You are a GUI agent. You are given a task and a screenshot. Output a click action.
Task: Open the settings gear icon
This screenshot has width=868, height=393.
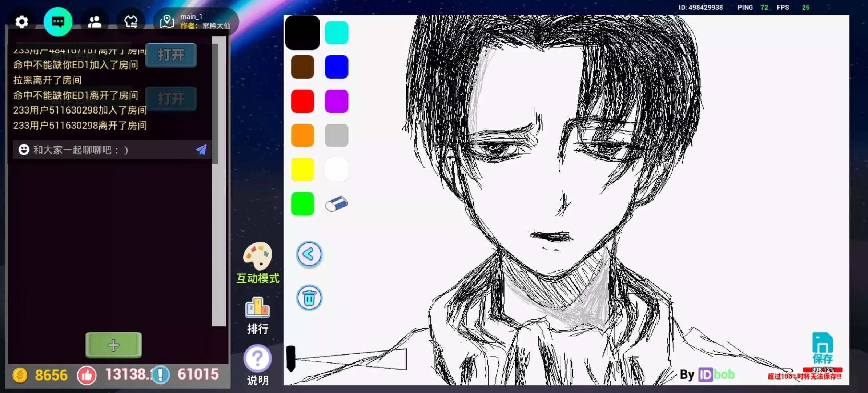(21, 22)
